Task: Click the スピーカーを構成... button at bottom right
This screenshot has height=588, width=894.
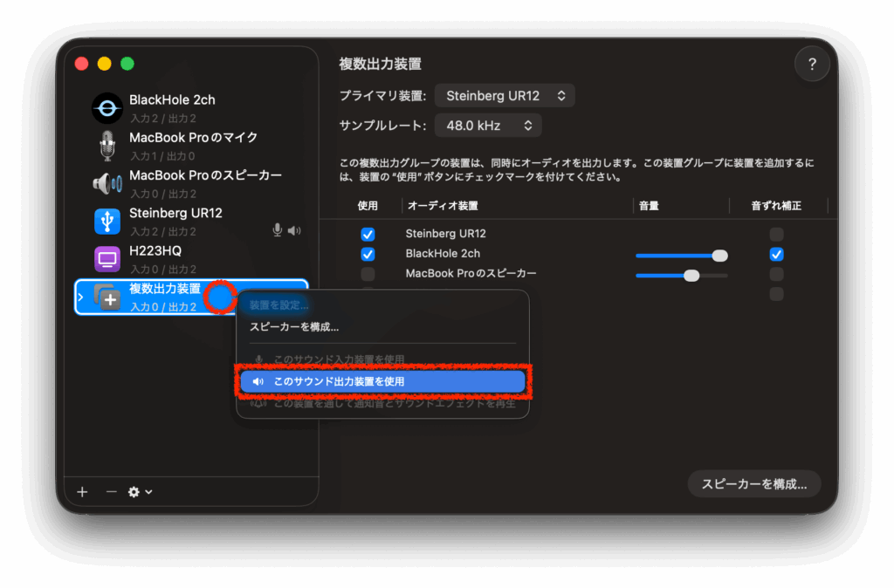Action: coord(753,483)
